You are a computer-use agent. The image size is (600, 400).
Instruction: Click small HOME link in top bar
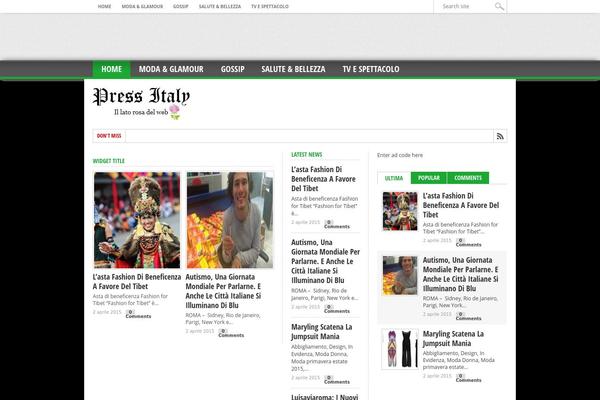(x=104, y=7)
